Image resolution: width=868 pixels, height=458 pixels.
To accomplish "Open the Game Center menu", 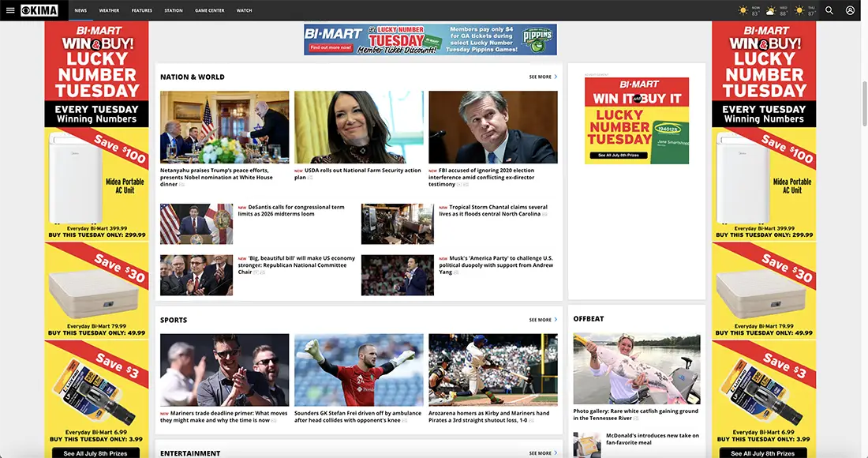I will click(210, 10).
